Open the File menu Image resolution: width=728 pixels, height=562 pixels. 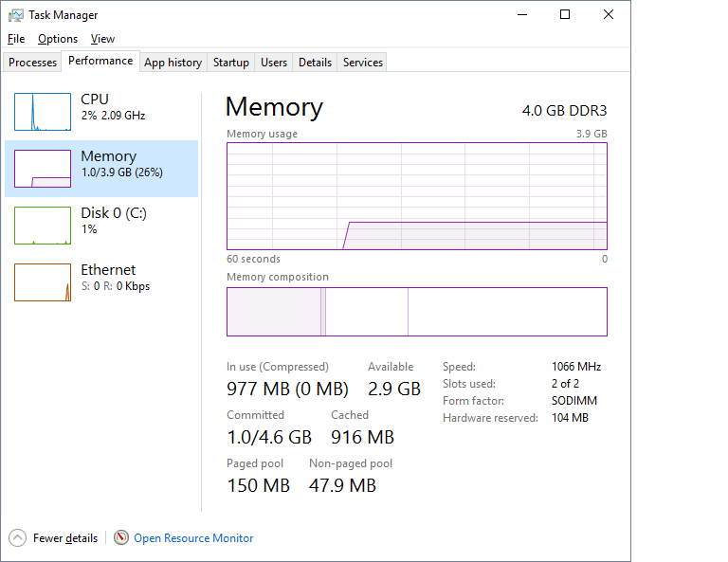[x=15, y=39]
